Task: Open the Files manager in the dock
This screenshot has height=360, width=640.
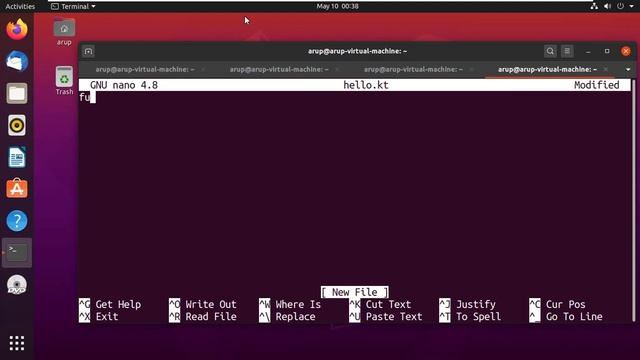Action: pyautogui.click(x=17, y=93)
